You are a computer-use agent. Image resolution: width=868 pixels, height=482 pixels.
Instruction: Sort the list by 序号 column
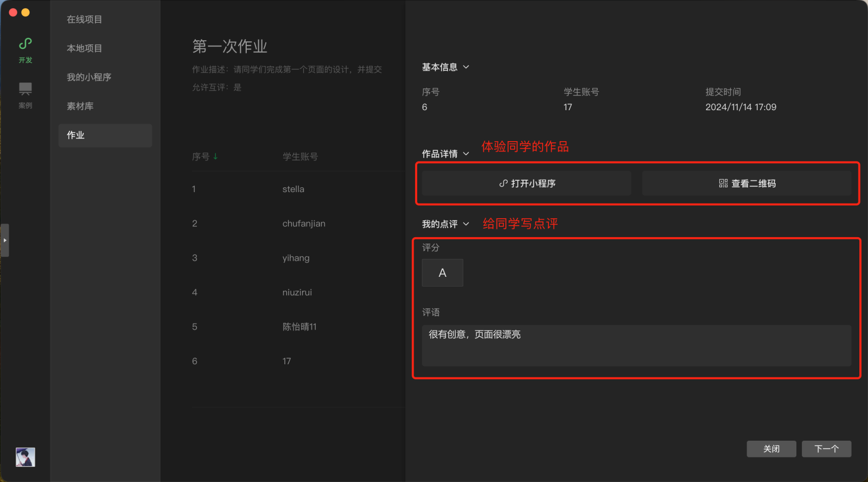205,156
